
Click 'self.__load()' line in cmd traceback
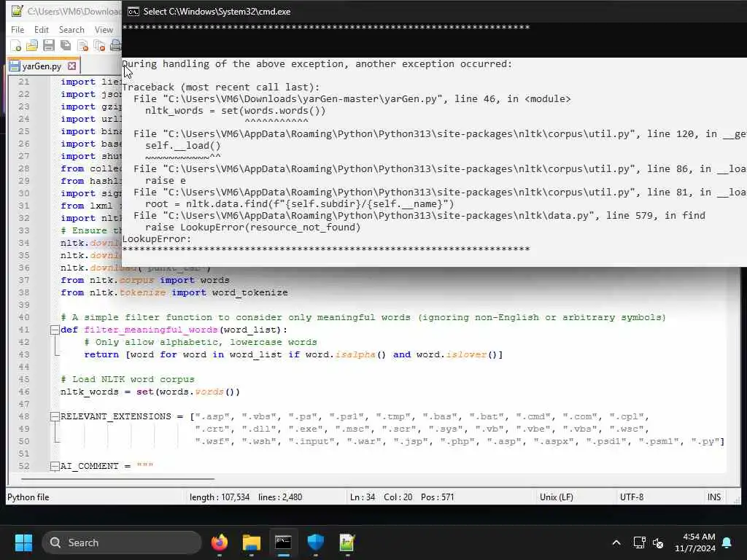pyautogui.click(x=183, y=146)
